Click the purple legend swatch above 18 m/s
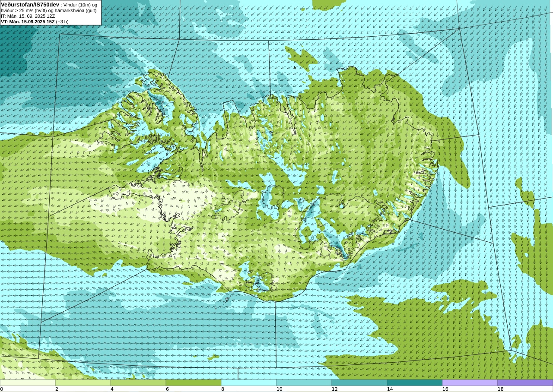The width and height of the screenshot is (553, 392). click(x=525, y=383)
